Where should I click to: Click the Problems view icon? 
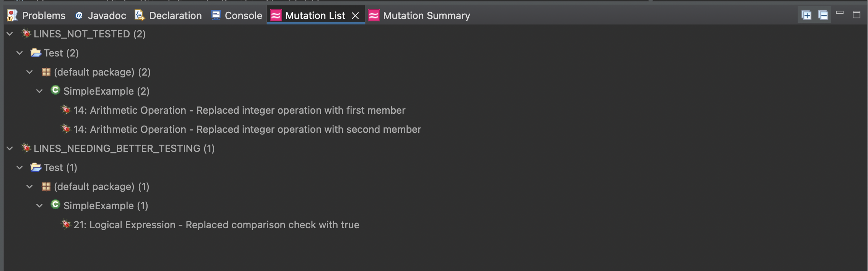(x=12, y=16)
